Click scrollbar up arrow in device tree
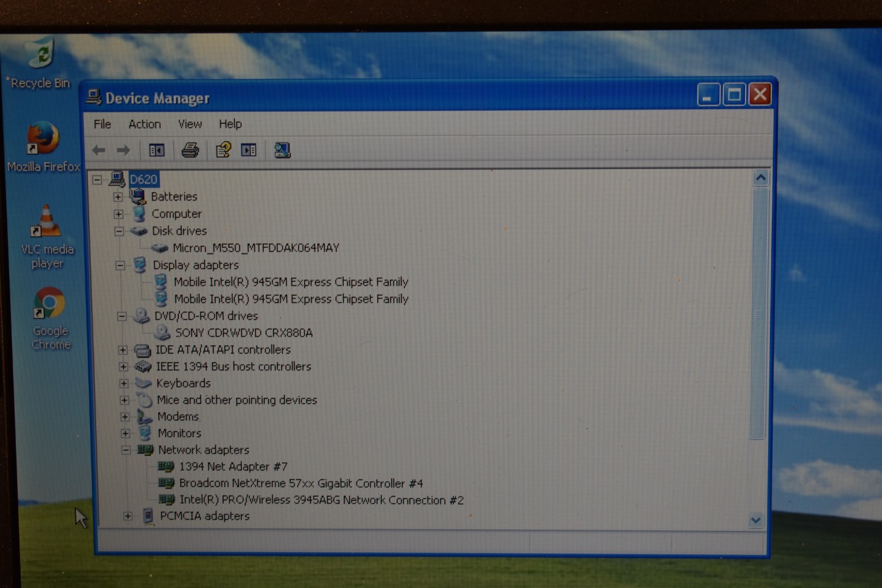This screenshot has width=882, height=588. [x=761, y=178]
